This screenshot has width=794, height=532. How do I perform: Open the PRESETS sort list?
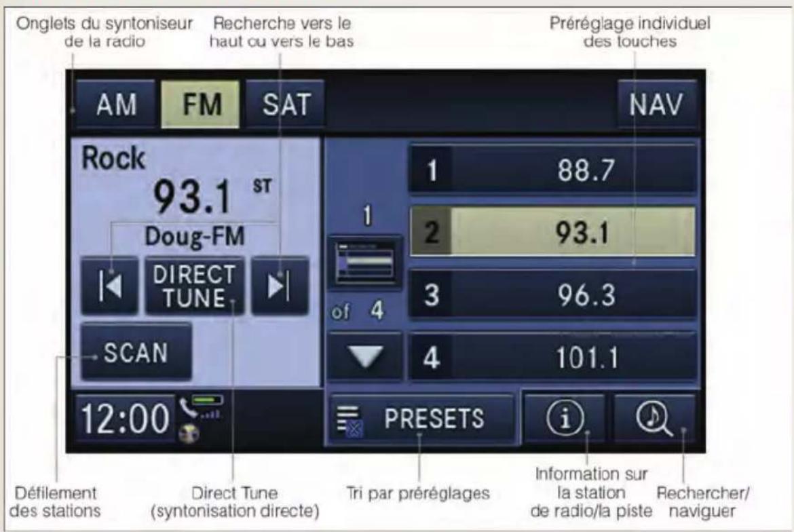click(x=422, y=419)
